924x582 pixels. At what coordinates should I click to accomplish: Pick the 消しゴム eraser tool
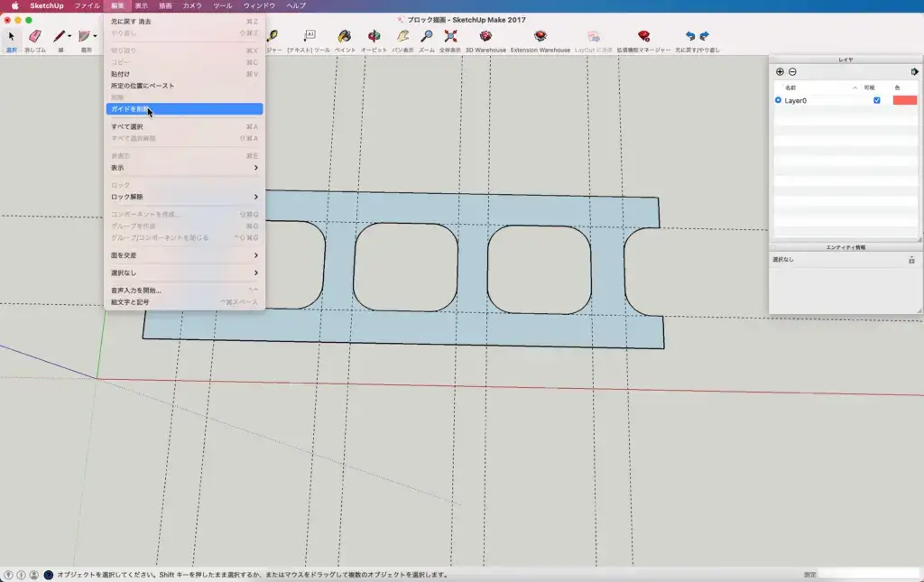[35, 36]
